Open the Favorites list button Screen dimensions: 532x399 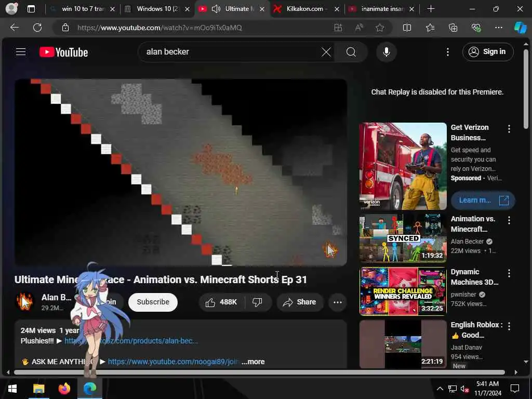[x=430, y=28]
